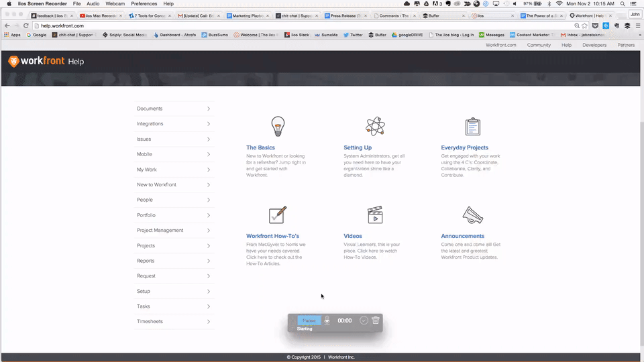Bookmark page with the star icon
Screen dimensions: 644x362
[x=584, y=25]
